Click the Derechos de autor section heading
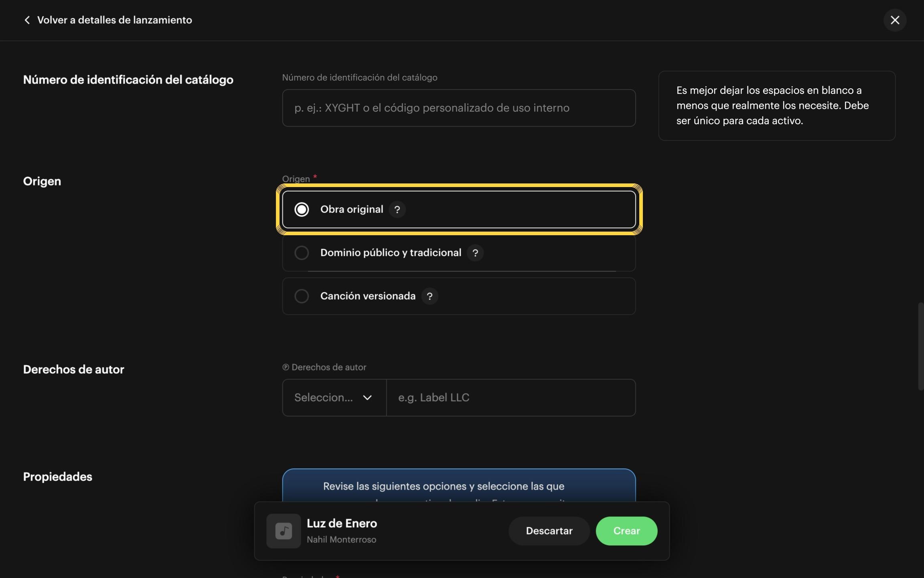 coord(74,370)
